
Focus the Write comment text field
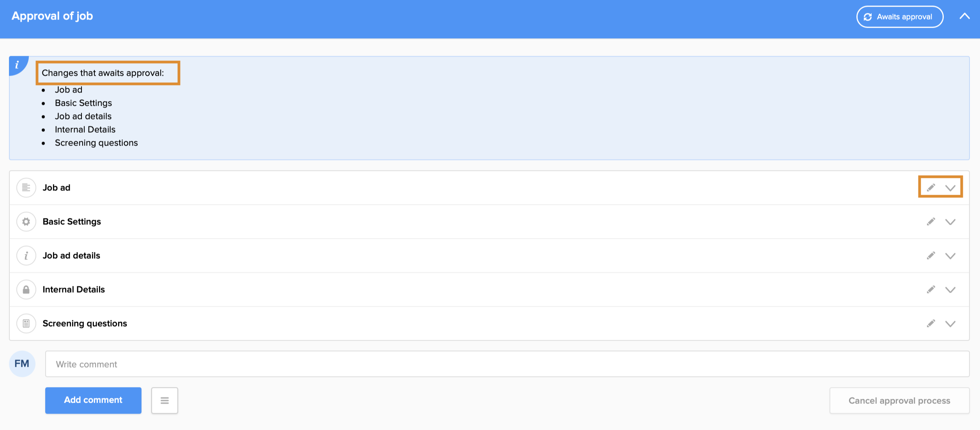tap(507, 364)
